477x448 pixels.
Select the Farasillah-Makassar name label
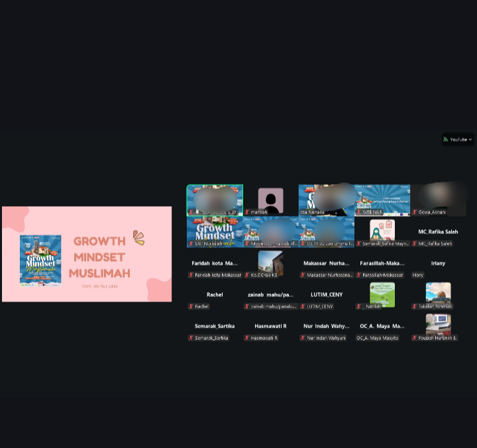(x=382, y=275)
